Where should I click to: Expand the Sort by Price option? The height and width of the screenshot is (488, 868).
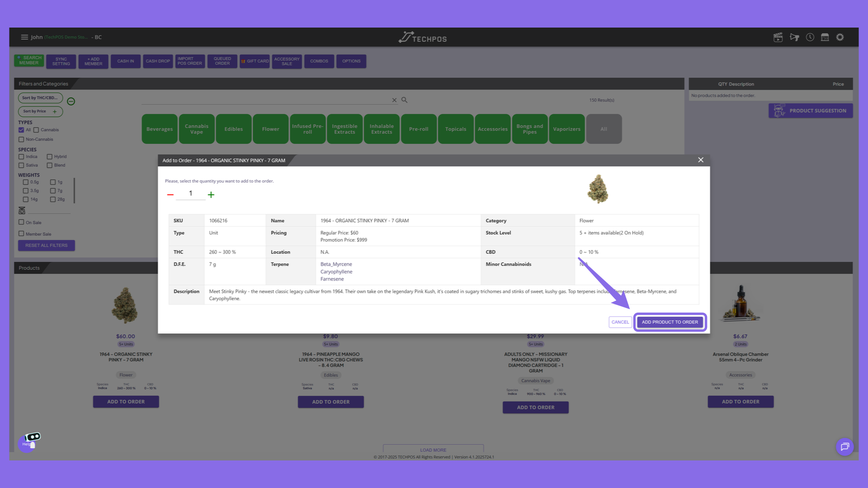pyautogui.click(x=40, y=111)
